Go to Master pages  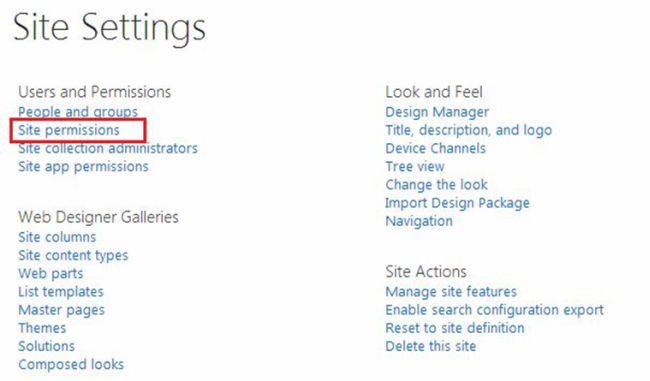coord(61,310)
